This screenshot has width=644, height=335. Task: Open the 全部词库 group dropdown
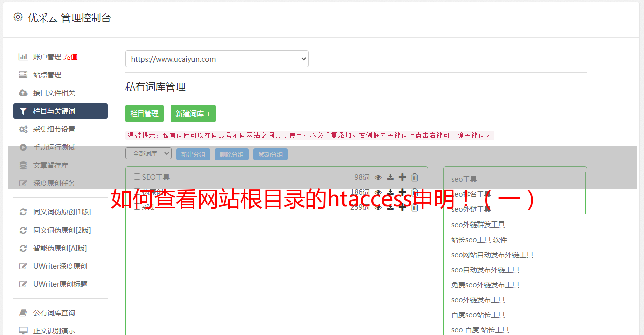coord(149,153)
